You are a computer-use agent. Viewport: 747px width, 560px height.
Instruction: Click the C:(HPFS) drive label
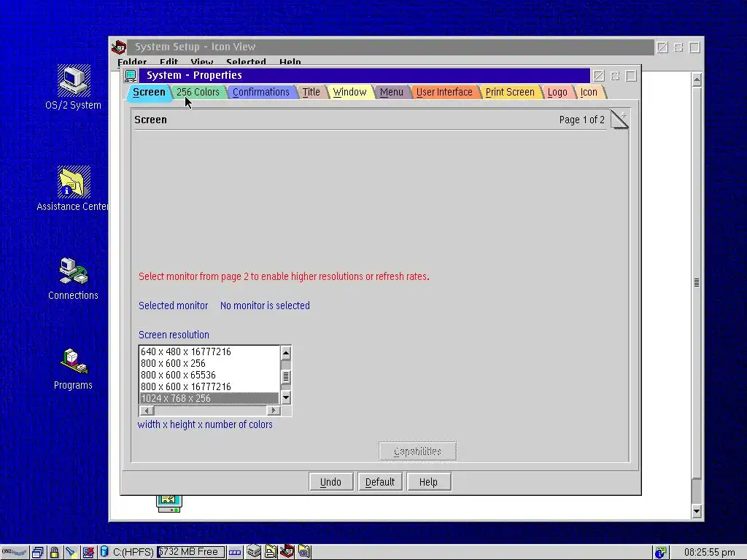pyautogui.click(x=133, y=553)
